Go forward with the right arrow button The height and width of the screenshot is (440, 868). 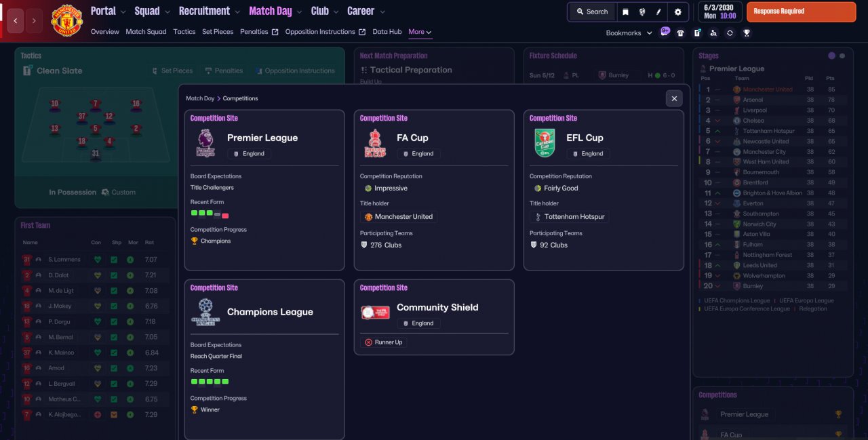[35, 21]
